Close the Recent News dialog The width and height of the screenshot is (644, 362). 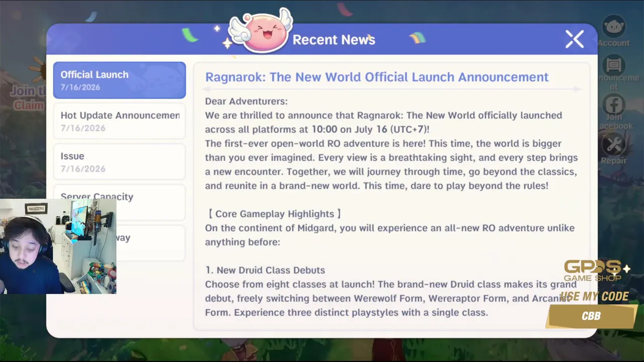[x=574, y=39]
